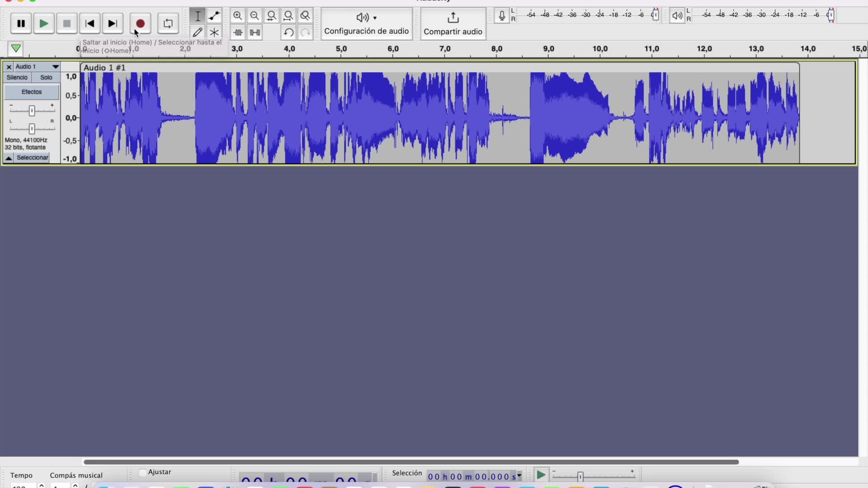
Task: Toggle Solo on Audio 1 track
Action: 46,78
